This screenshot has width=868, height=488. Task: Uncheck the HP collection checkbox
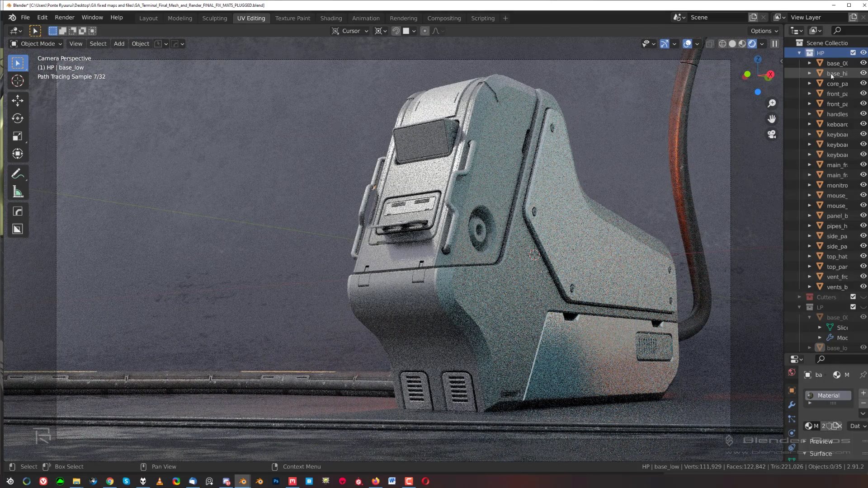click(853, 53)
